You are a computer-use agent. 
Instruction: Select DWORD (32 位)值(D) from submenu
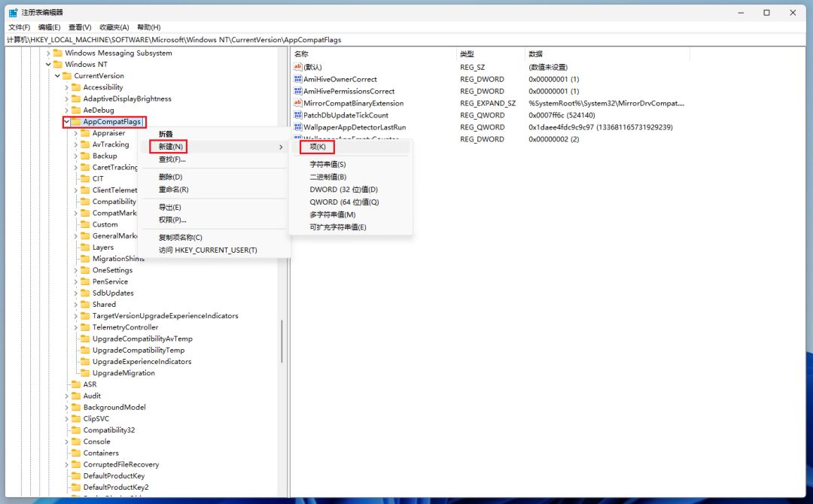pos(343,190)
